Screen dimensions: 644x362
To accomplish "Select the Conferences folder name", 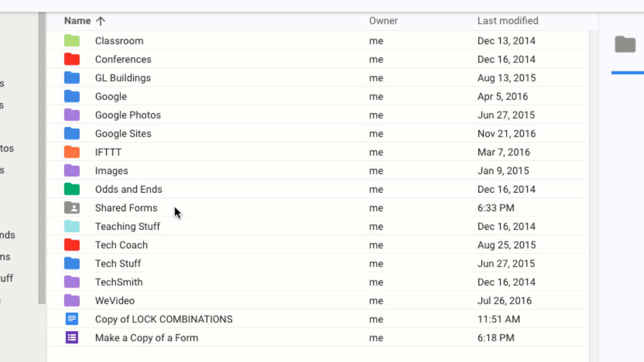I will coord(123,59).
